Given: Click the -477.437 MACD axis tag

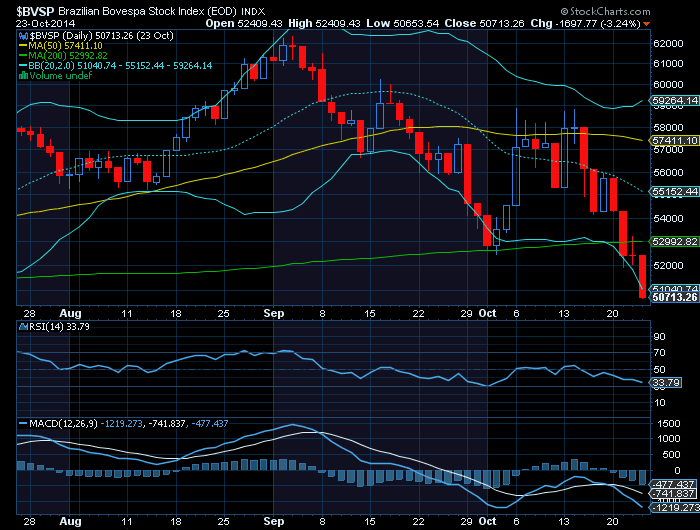Looking at the screenshot, I should [673, 484].
